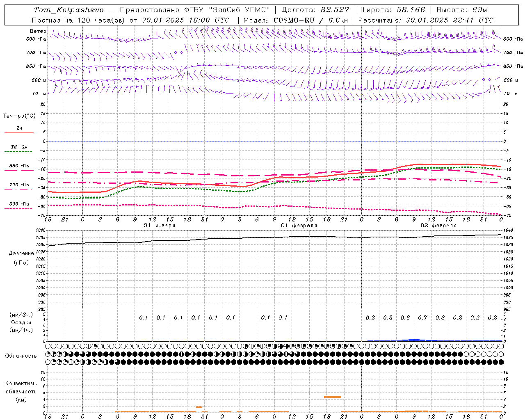
Task: Click the station name Tom_Kolpashevo in header
Action: tap(69, 10)
